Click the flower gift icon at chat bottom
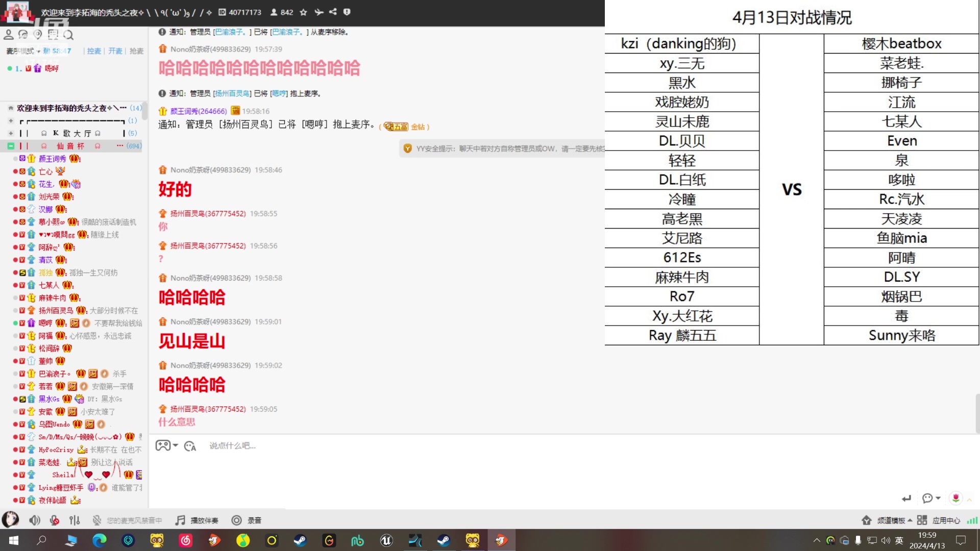Viewport: 980px width, 551px height. click(955, 497)
